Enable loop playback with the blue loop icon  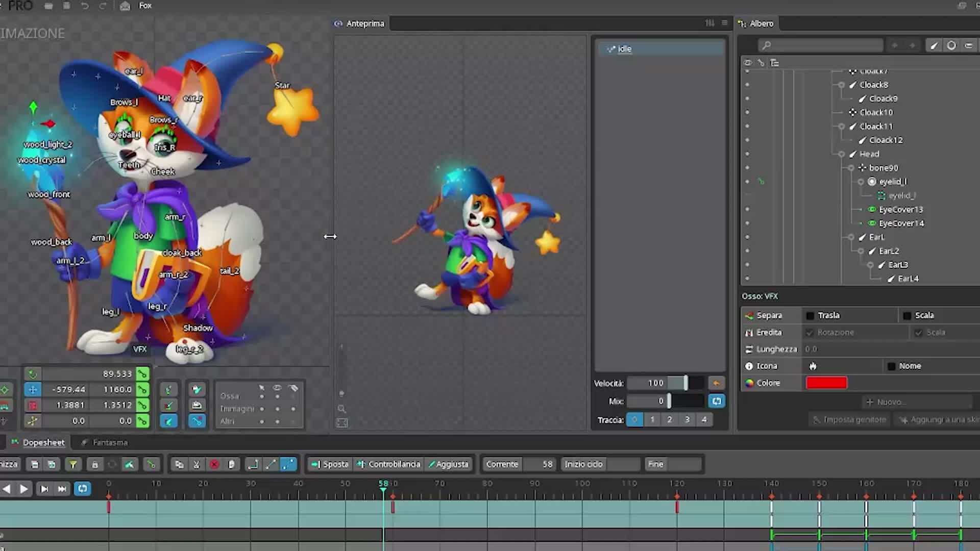(83, 488)
